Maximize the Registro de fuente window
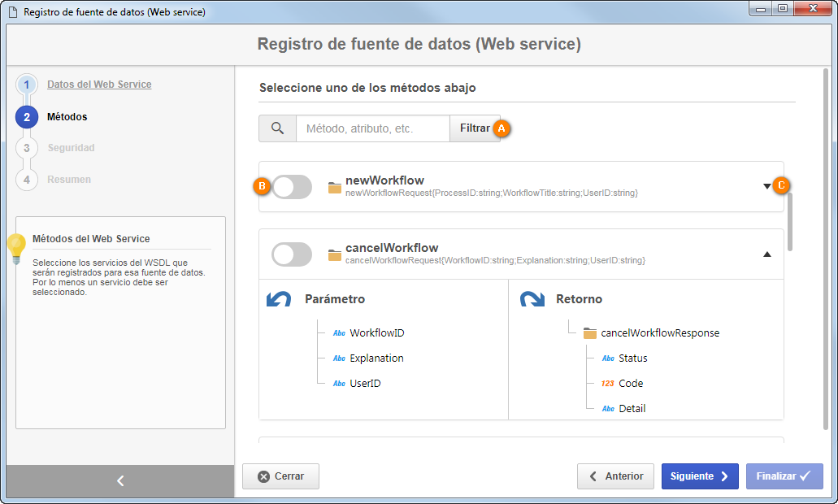The image size is (838, 504). pos(783,9)
